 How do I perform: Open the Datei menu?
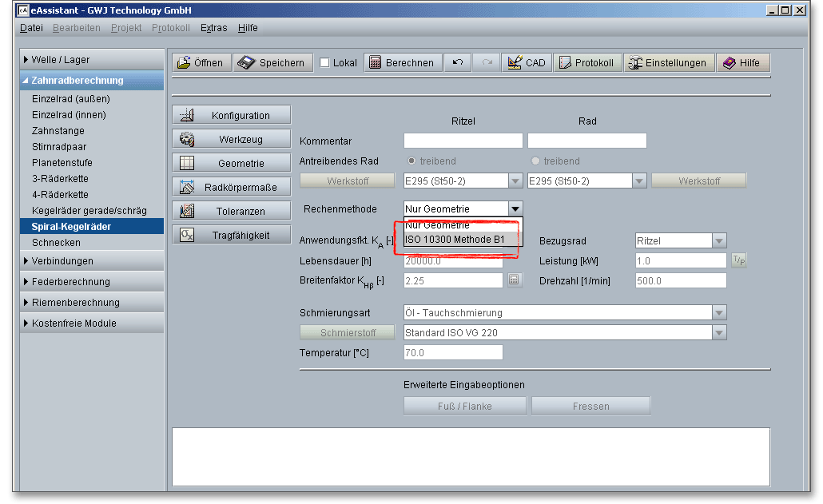tap(32, 28)
